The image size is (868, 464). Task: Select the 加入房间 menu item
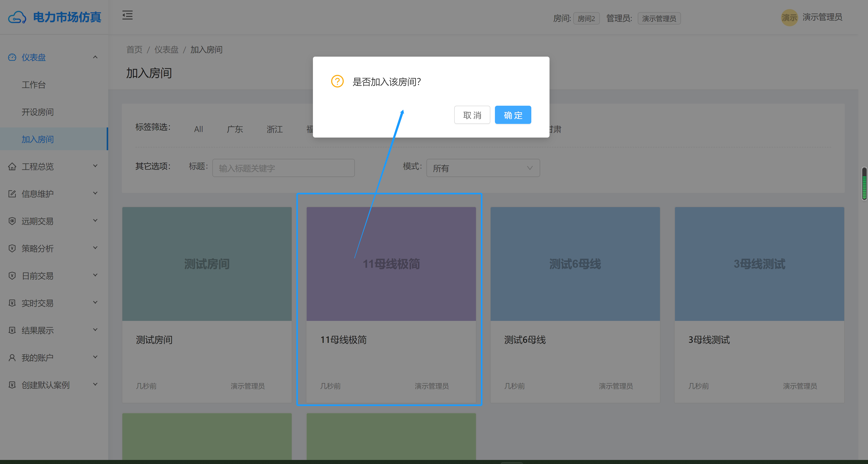[x=54, y=139]
